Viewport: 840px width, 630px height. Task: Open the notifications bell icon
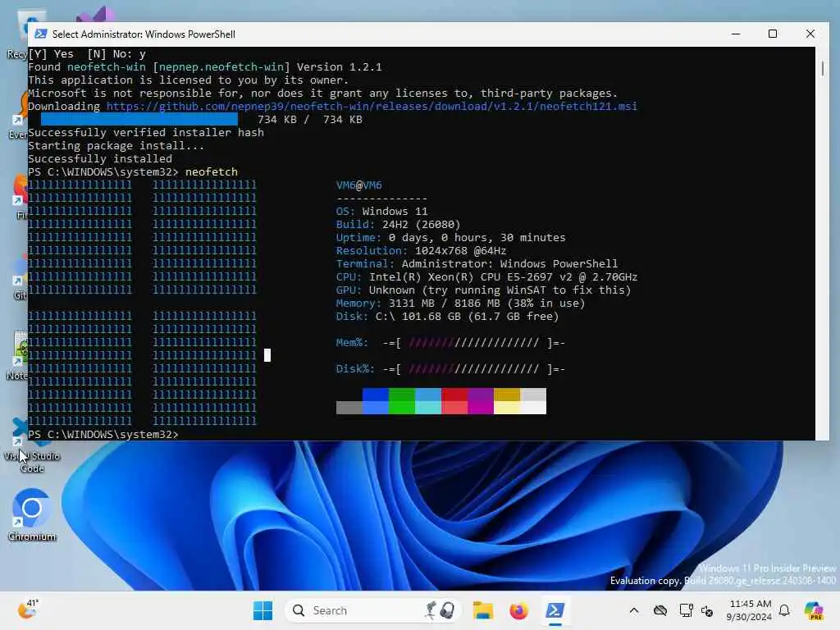pos(784,610)
